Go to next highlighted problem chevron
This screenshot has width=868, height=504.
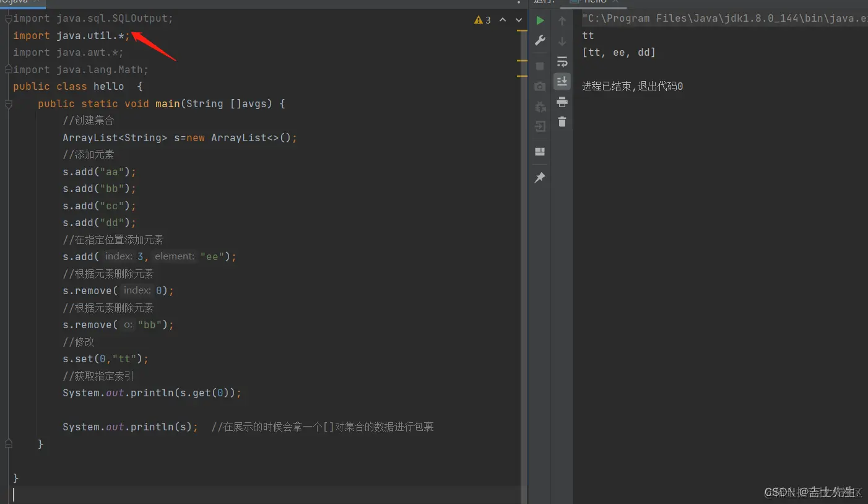pyautogui.click(x=519, y=20)
